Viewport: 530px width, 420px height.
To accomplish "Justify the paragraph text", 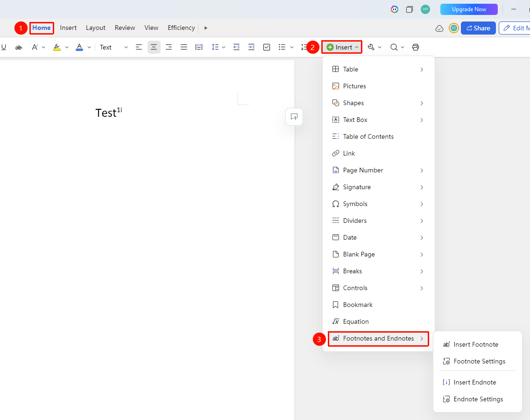I will click(184, 47).
